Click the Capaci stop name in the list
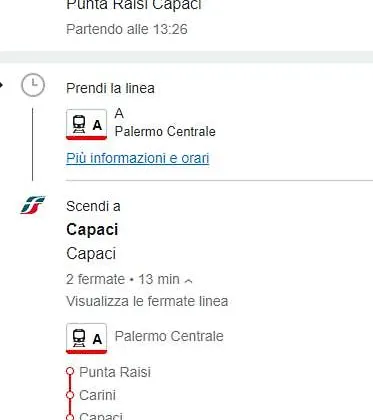373x420 pixels. 101,416
